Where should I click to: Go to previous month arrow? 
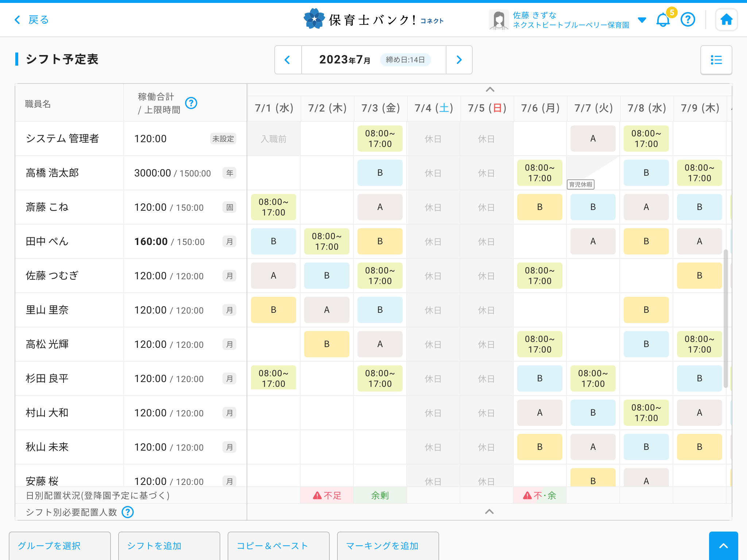[x=288, y=60]
